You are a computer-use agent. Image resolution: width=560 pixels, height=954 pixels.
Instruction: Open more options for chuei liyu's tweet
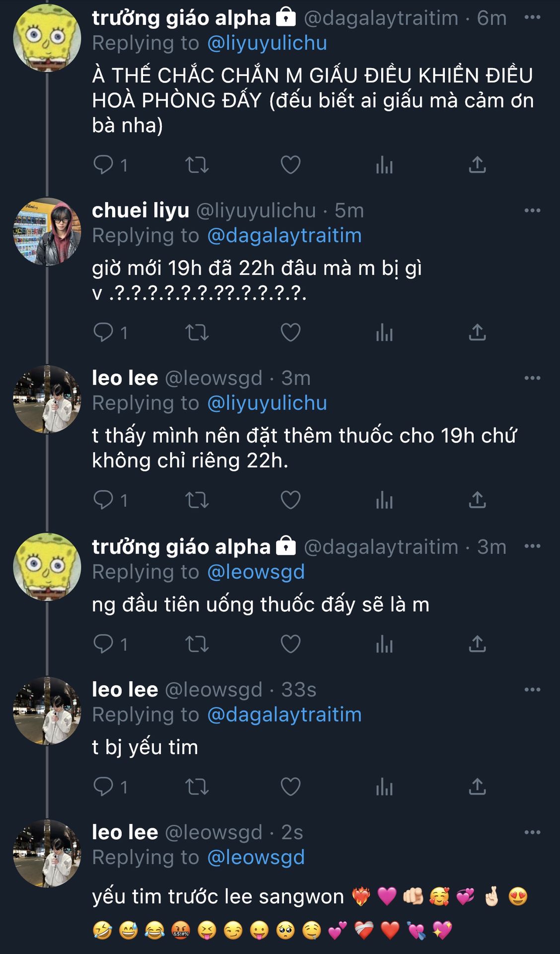click(532, 211)
